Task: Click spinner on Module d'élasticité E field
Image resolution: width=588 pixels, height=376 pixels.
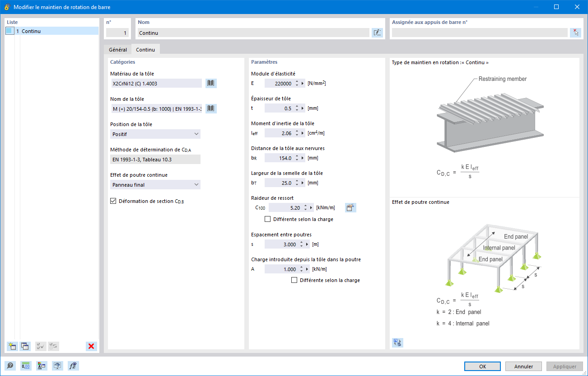Action: tap(297, 83)
